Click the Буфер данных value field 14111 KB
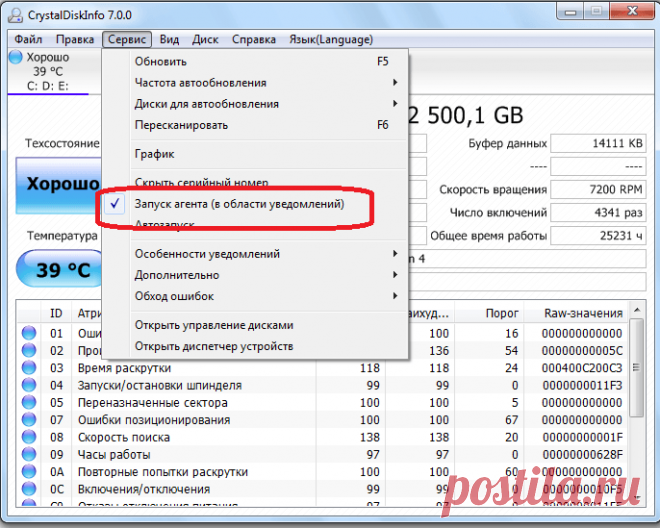Screen dimensions: 660x528 (598, 144)
